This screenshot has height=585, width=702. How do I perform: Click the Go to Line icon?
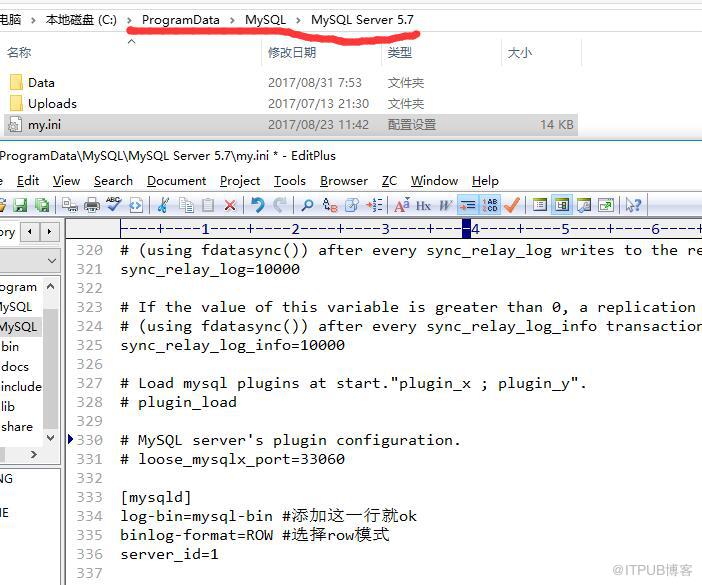(x=374, y=205)
